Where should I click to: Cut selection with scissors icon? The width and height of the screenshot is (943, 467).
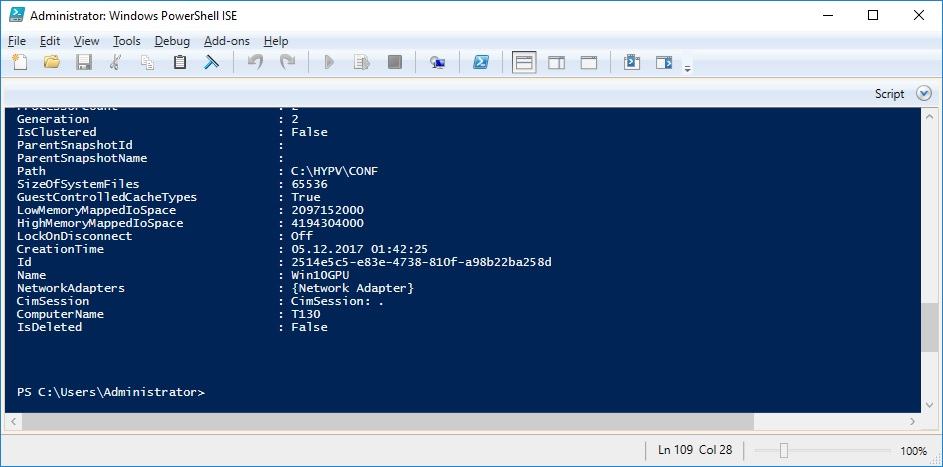116,62
